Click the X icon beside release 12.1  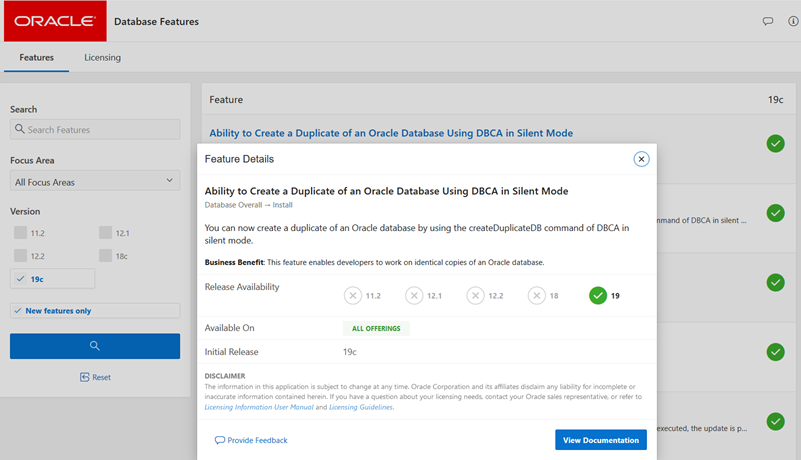tap(414, 295)
